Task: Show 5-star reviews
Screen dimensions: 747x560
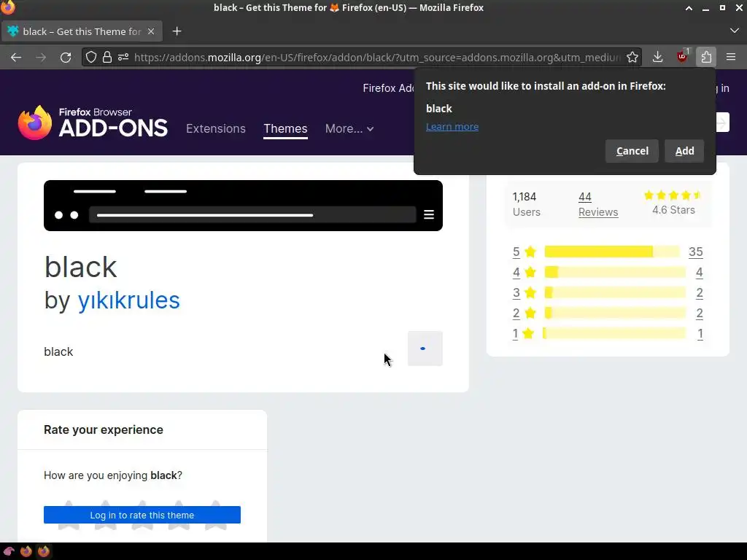Action: pyautogui.click(x=524, y=252)
